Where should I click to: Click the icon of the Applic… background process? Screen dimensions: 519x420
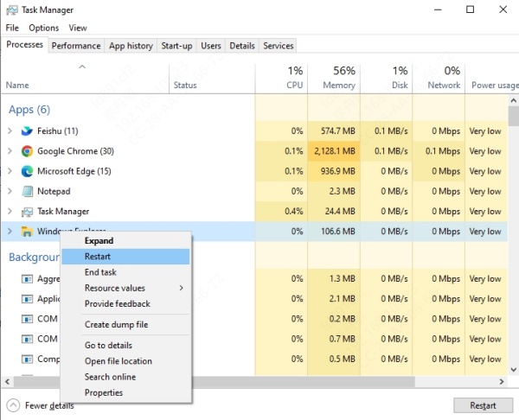coord(27,299)
